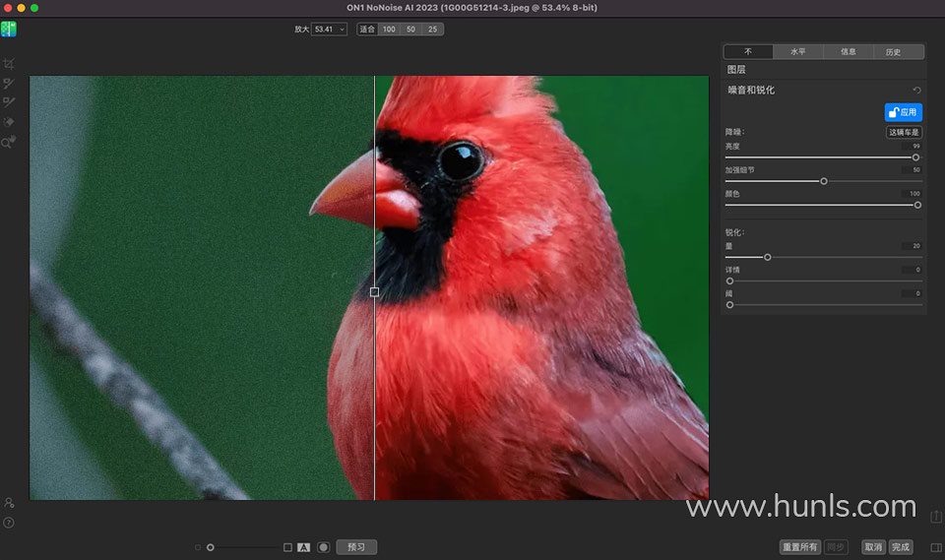This screenshot has height=560, width=945.
Task: Click the split-view divider handle on image
Action: [x=374, y=291]
